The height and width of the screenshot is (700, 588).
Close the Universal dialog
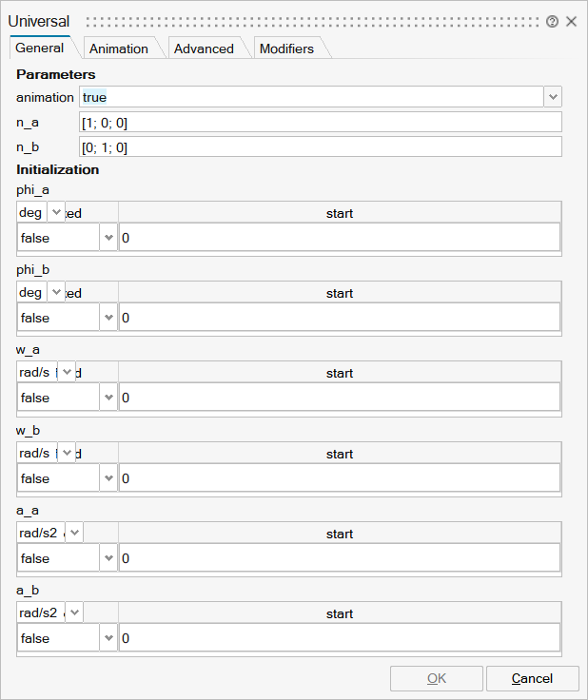[571, 21]
